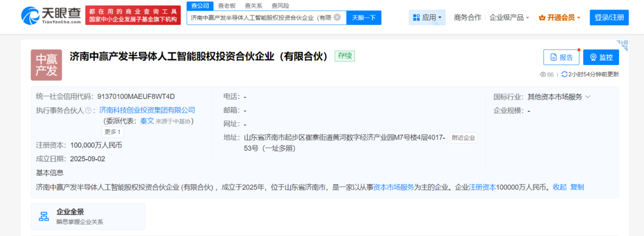Open the 企业全景 card

coord(88,216)
